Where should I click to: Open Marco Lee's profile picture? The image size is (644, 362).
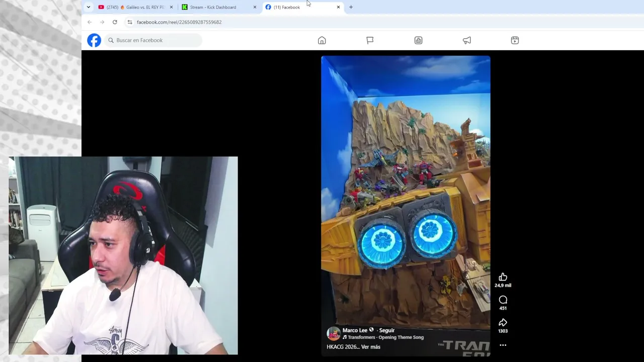334,333
